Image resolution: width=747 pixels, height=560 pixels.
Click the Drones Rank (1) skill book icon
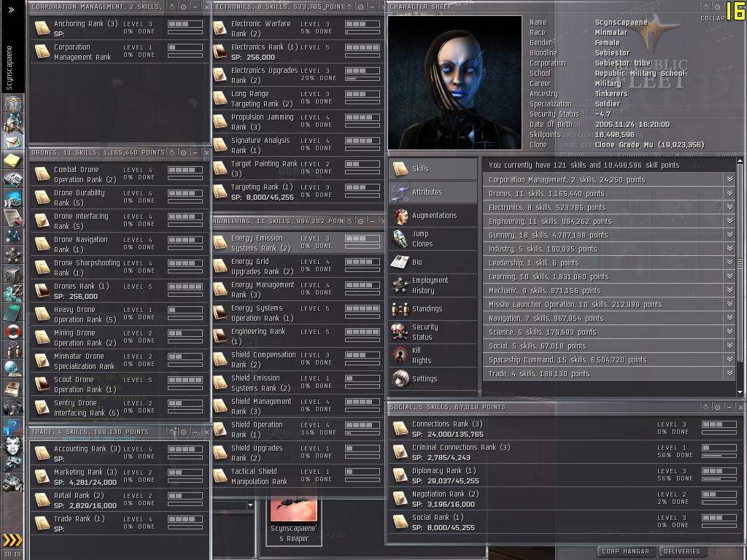42,290
